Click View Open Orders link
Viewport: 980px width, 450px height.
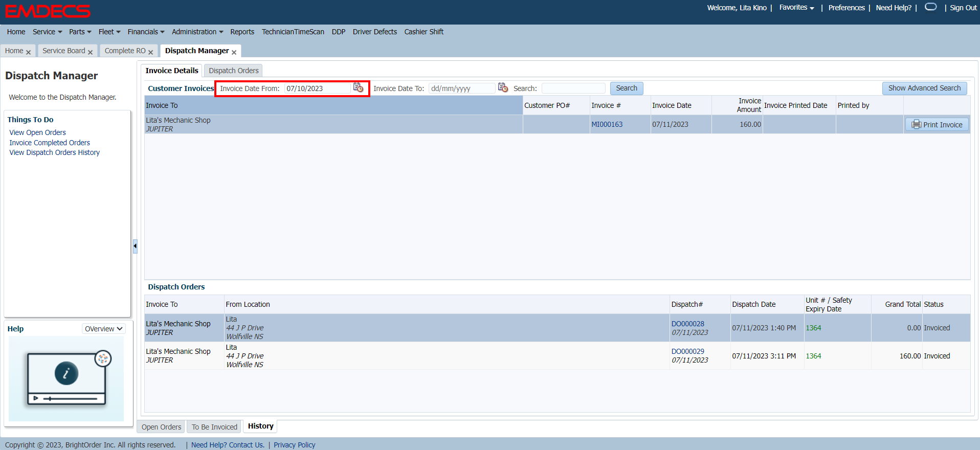(x=37, y=132)
